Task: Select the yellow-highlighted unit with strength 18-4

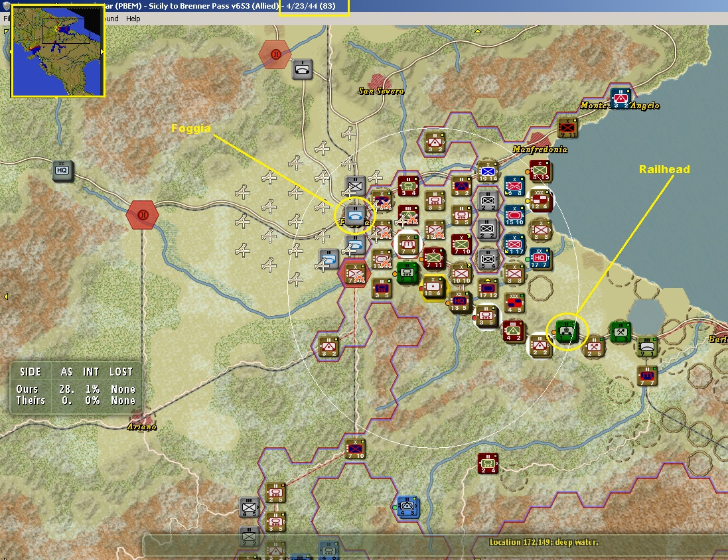Action: point(433,287)
